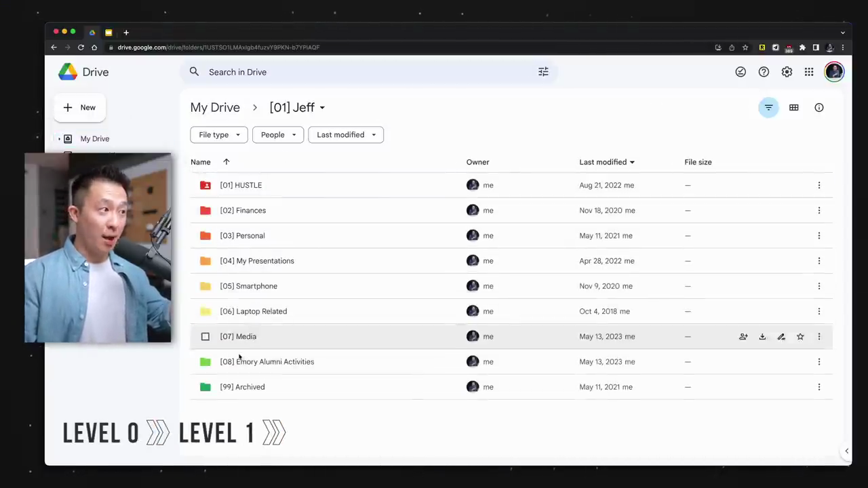
Task: Open the [05] Smartphone folder
Action: click(x=248, y=286)
